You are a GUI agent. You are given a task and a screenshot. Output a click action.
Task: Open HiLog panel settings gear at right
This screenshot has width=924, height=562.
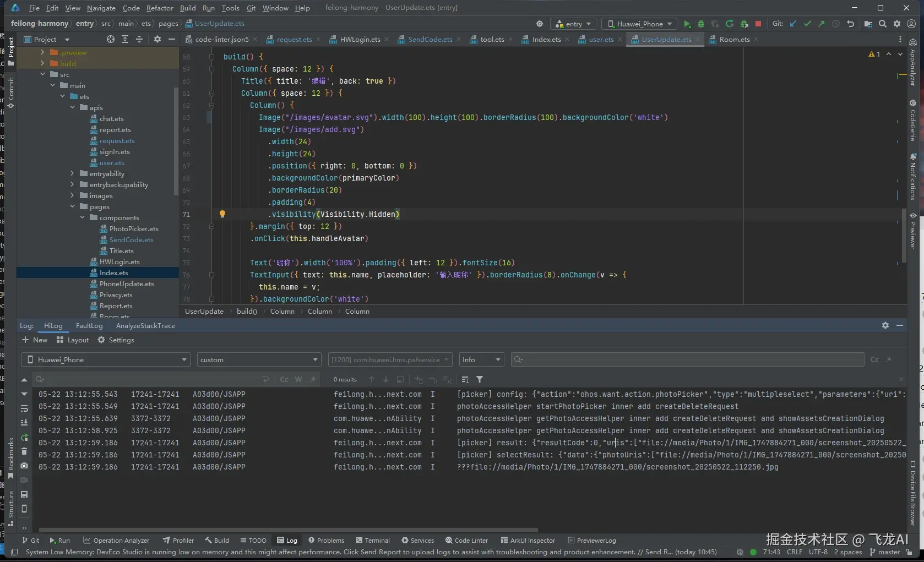point(885,325)
